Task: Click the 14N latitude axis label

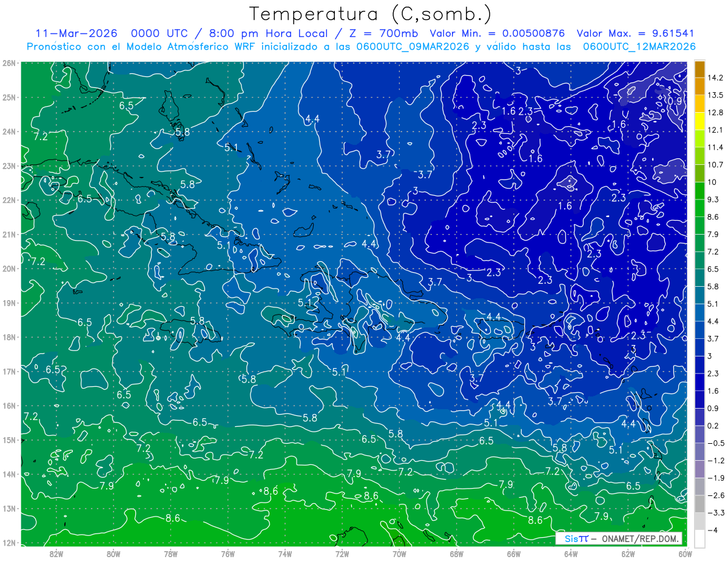Action: 8,475
